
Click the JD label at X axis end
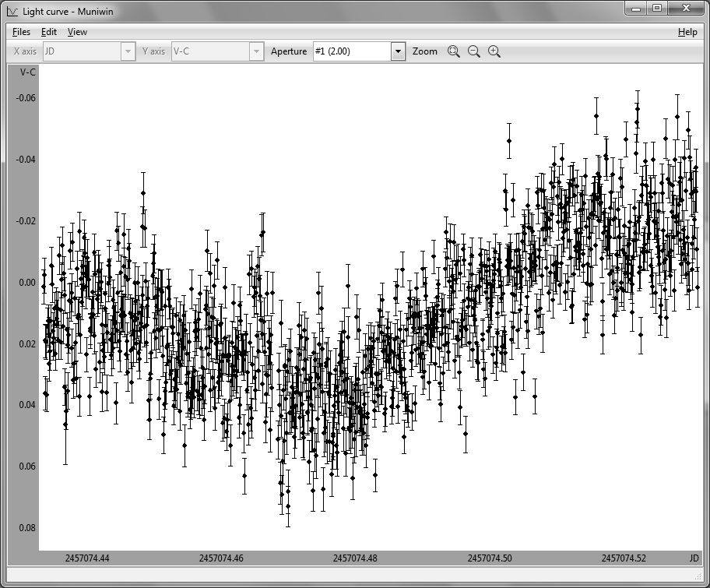point(693,558)
